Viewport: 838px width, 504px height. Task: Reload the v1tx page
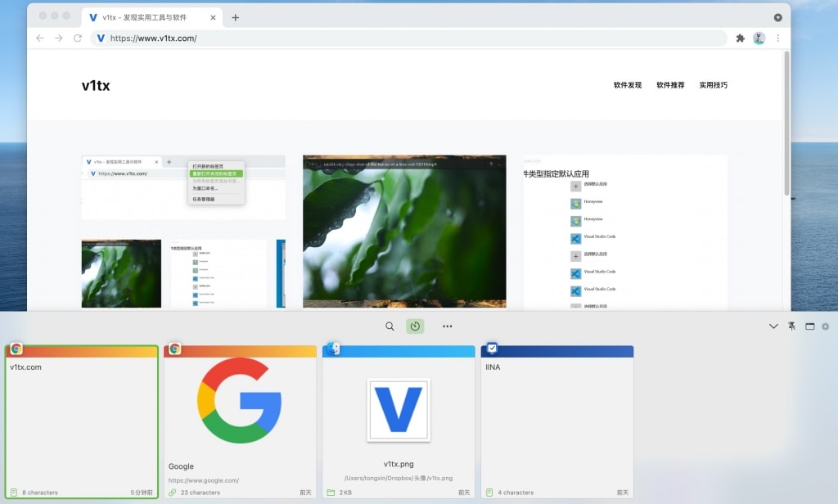coord(78,38)
